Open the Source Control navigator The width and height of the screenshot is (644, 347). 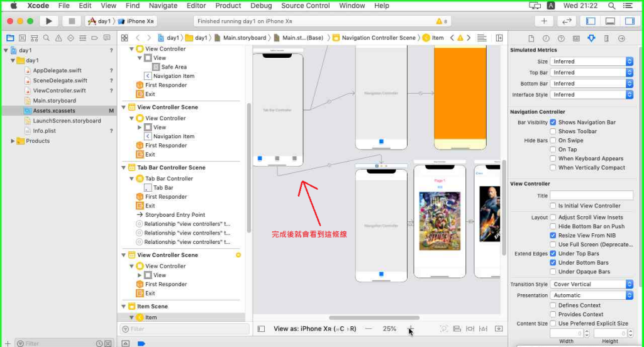click(22, 38)
